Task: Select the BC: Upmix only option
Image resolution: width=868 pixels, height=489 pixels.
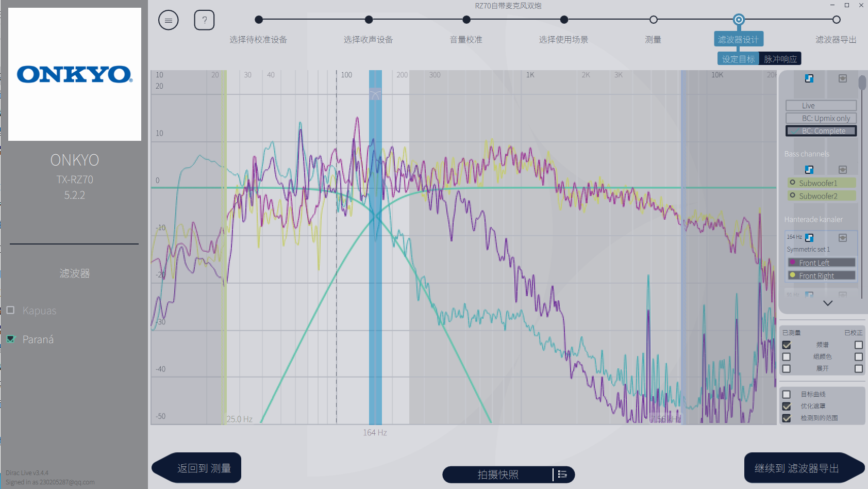Action: [x=821, y=118]
